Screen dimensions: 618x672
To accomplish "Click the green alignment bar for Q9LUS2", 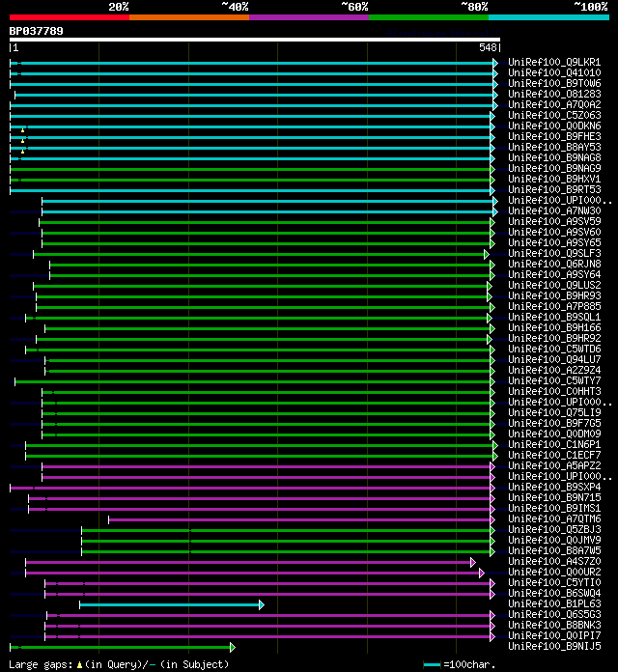I will click(261, 287).
